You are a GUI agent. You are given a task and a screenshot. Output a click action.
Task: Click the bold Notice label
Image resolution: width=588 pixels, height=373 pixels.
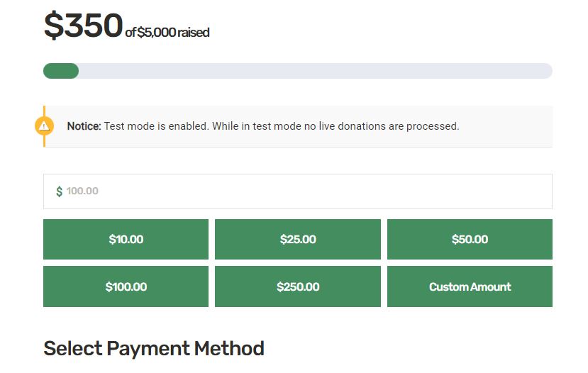click(x=84, y=126)
